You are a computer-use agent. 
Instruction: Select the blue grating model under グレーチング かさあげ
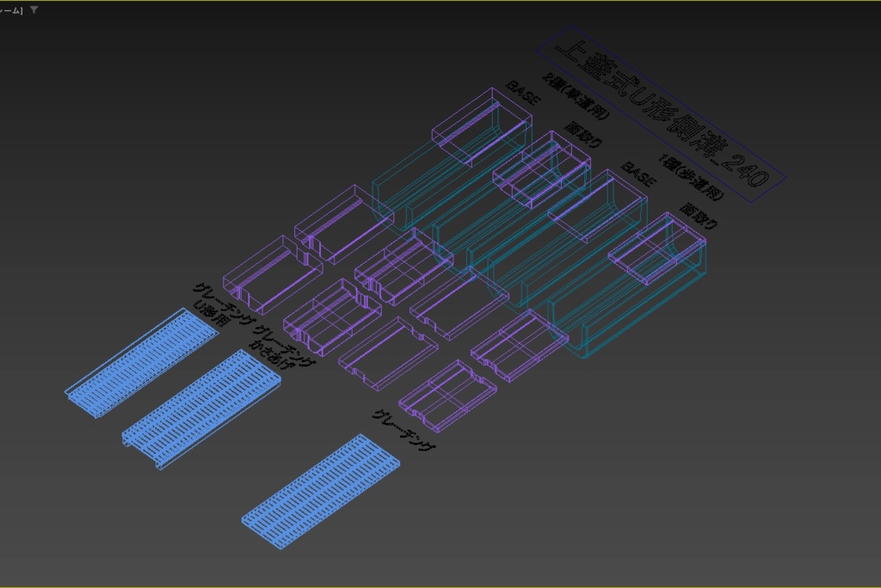pos(201,409)
